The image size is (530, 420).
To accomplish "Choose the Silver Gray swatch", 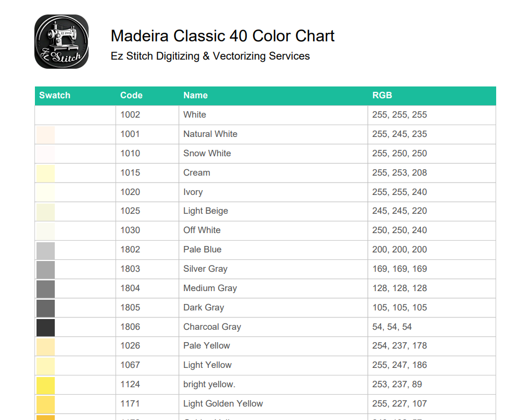I will (46, 270).
